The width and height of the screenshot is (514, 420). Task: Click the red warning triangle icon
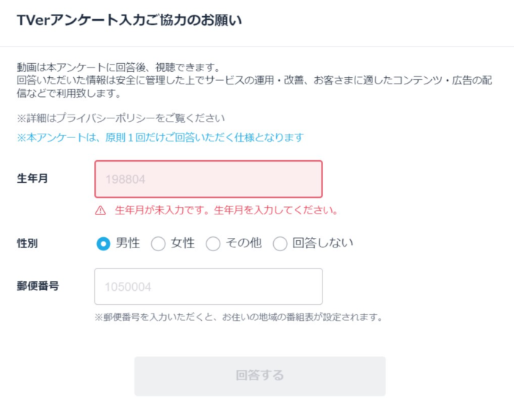click(101, 210)
